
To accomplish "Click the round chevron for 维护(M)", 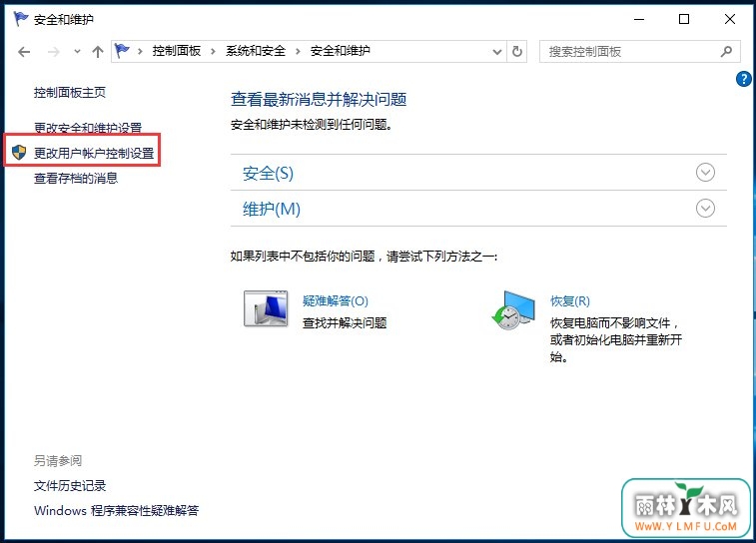I will 705,209.
